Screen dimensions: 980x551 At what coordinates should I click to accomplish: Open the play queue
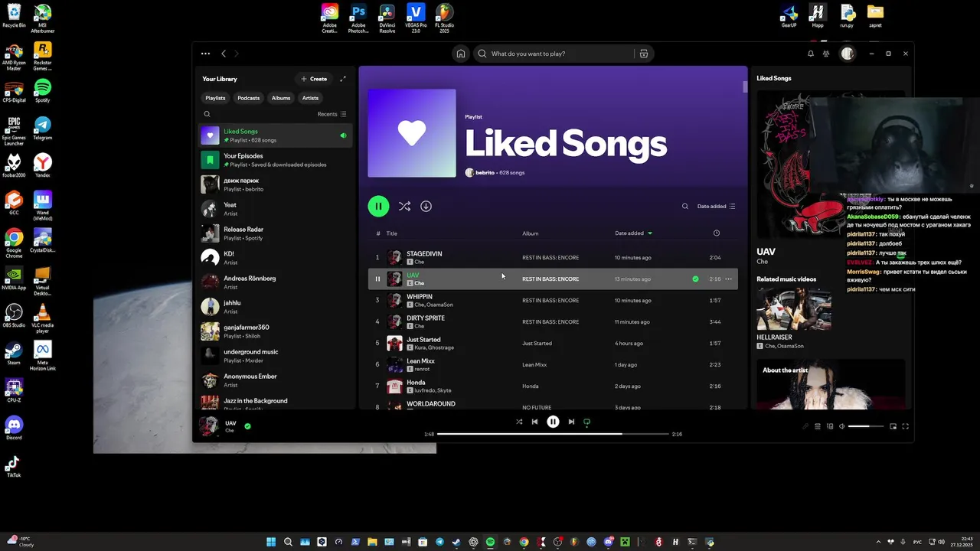pos(818,426)
